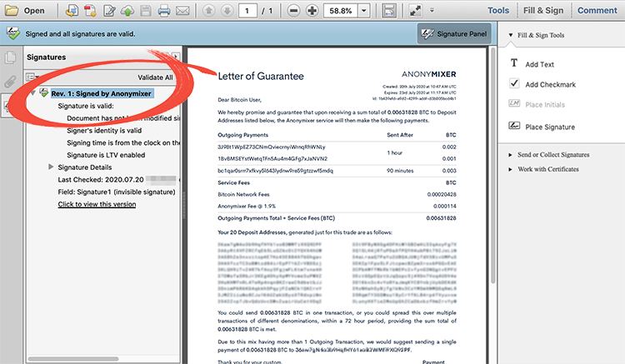The image size is (625, 364).
Task: Click the zoom in plus button
Action: point(312,11)
